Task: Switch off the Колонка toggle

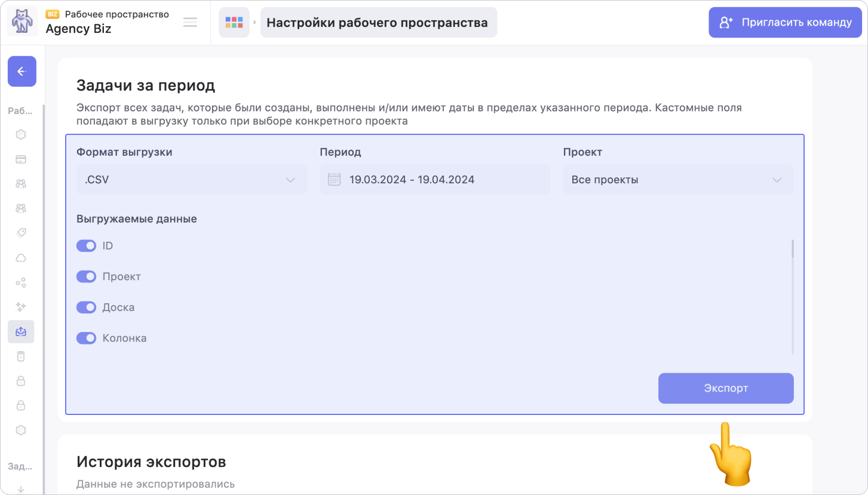Action: tap(87, 338)
